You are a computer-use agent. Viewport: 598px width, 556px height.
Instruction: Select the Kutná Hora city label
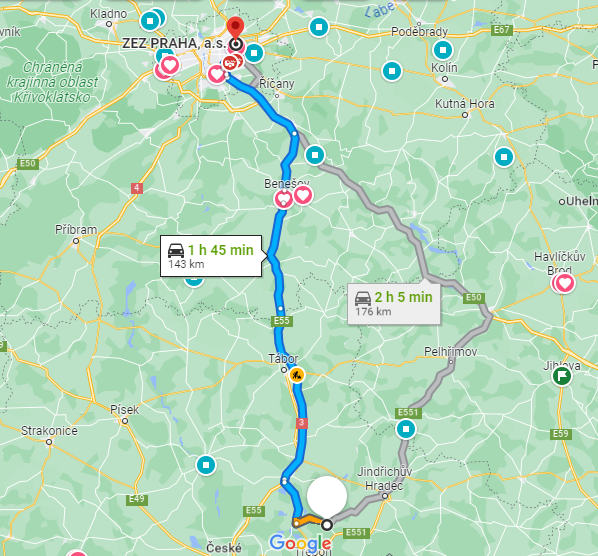465,104
